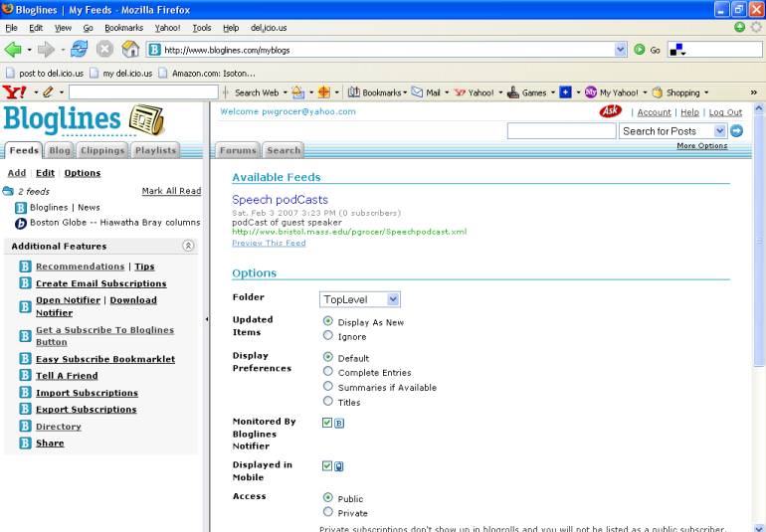Click the Firefox back arrow button
The height and width of the screenshot is (532, 766).
click(13, 50)
